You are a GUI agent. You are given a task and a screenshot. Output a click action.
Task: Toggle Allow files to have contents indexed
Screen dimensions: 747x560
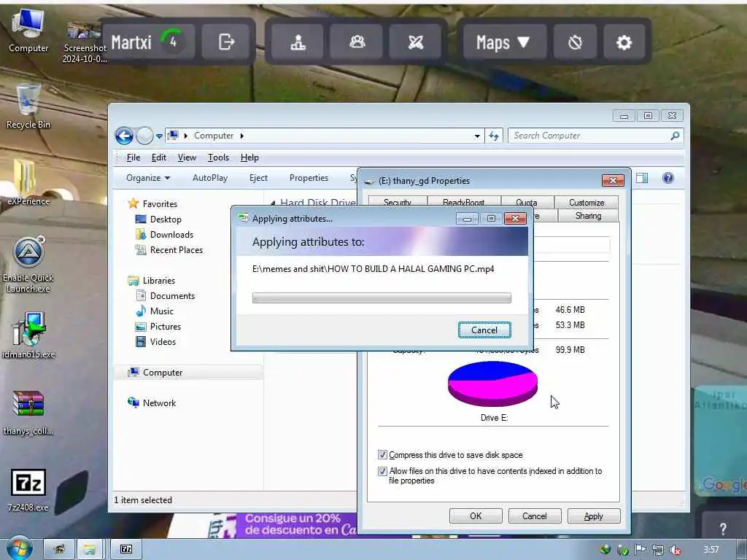coord(382,472)
